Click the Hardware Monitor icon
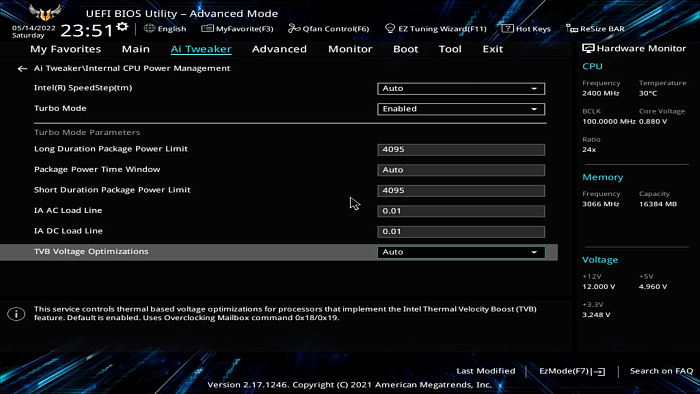Viewport: 700px width, 394px height. 588,49
